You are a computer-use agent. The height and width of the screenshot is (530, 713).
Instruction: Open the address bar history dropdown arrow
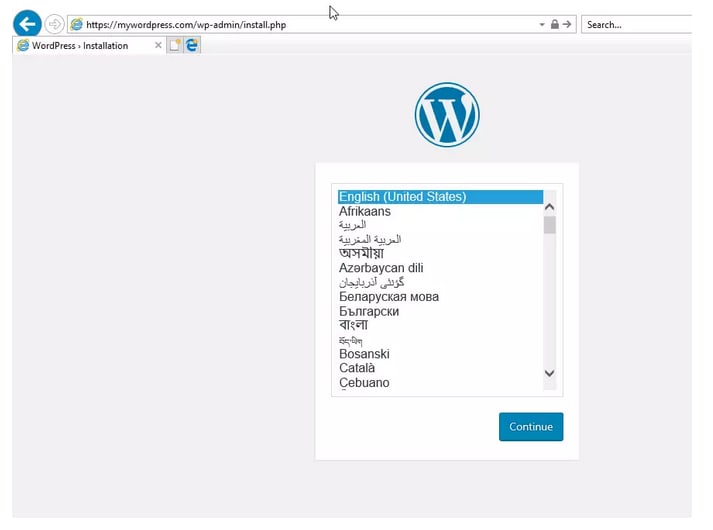point(542,25)
